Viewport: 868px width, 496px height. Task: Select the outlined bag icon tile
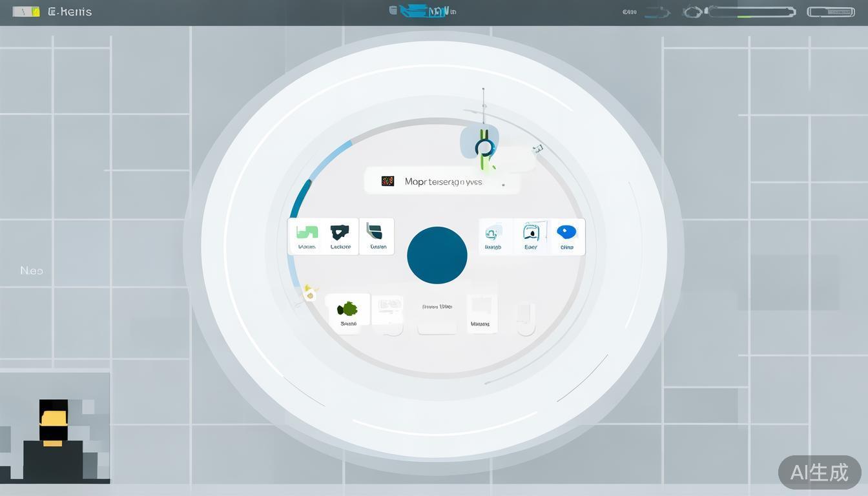(x=531, y=236)
